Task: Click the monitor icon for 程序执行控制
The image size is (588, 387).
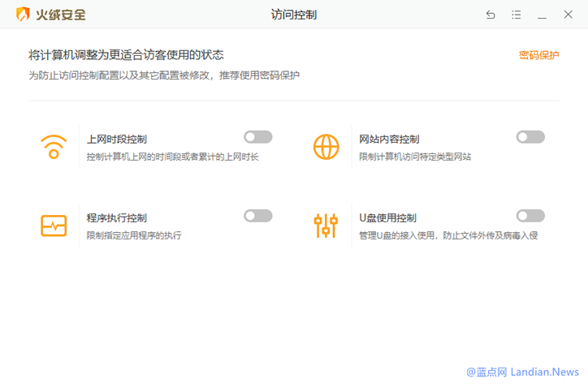Action: click(54, 226)
